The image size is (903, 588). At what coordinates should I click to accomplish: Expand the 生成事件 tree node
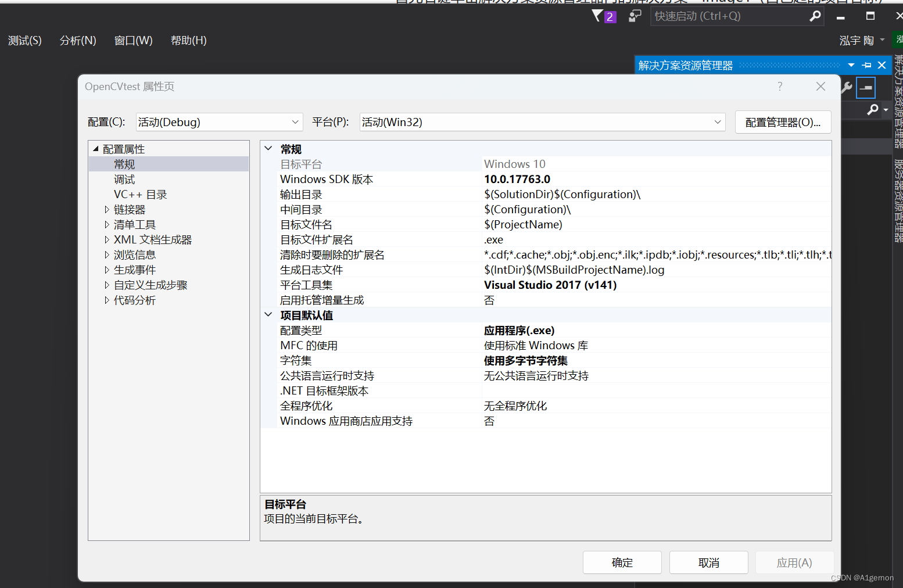pos(106,270)
